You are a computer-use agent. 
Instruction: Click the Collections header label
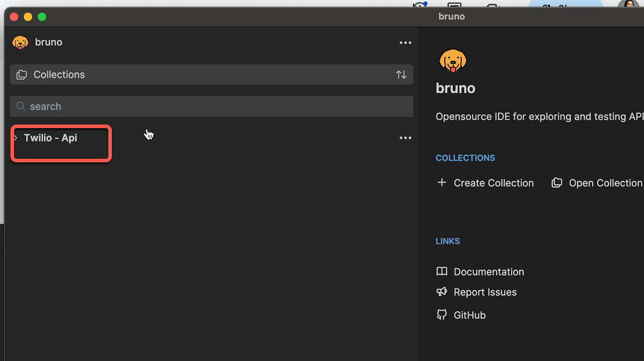click(x=59, y=75)
